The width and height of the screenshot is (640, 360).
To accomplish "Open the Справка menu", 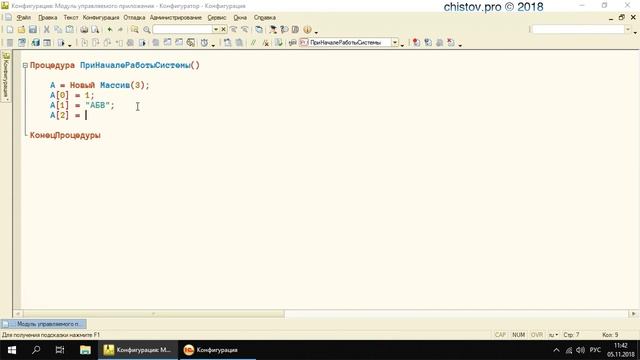I will point(264,18).
